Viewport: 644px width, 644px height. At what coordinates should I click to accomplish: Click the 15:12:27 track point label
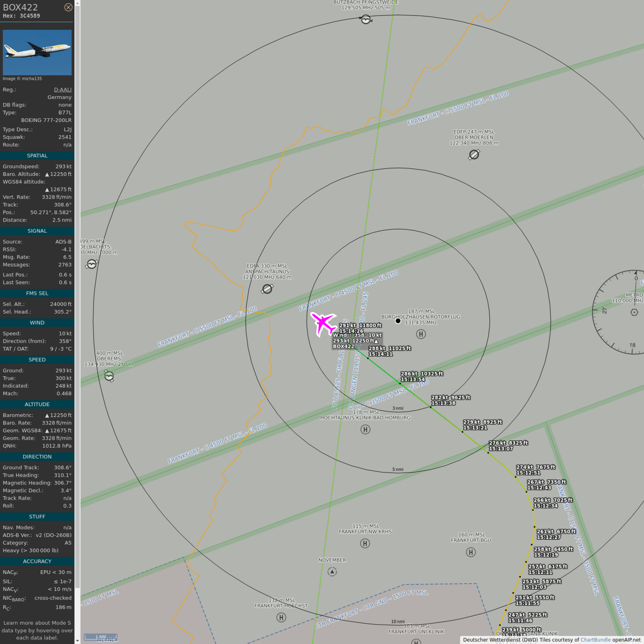point(548,537)
